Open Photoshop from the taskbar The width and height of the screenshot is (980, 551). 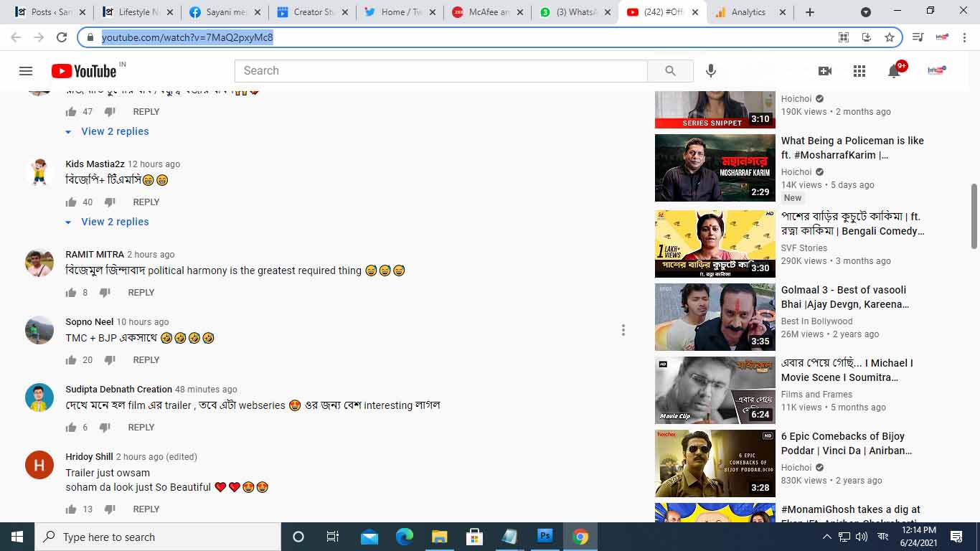(545, 537)
